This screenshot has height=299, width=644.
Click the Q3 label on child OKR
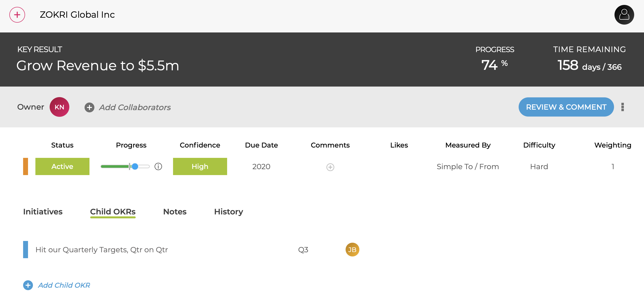pos(303,250)
